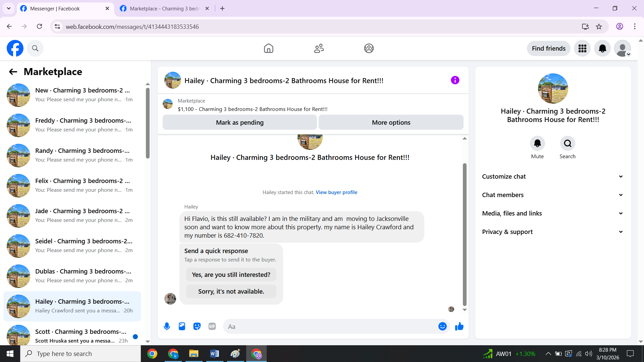Attach a photo using the image icon
Image resolution: width=644 pixels, height=362 pixels.
coord(182,326)
